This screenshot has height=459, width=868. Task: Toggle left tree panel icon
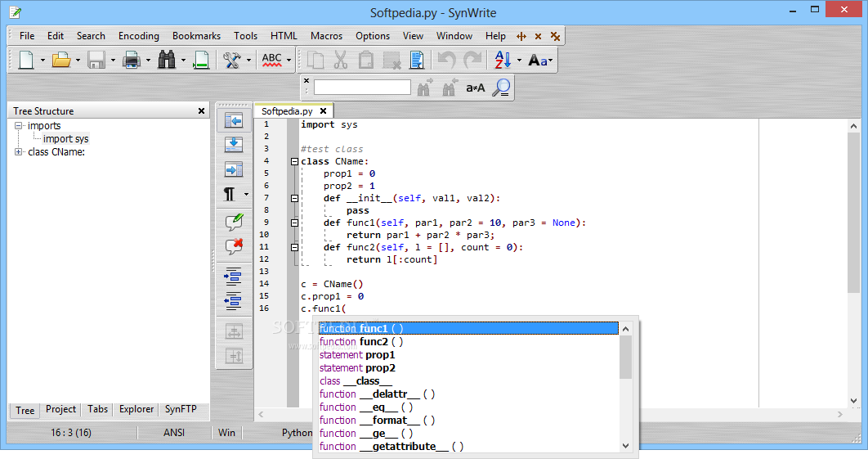click(234, 120)
